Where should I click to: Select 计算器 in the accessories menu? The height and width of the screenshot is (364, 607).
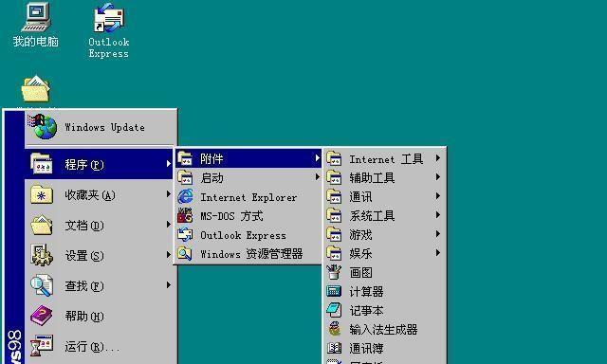coord(384,292)
